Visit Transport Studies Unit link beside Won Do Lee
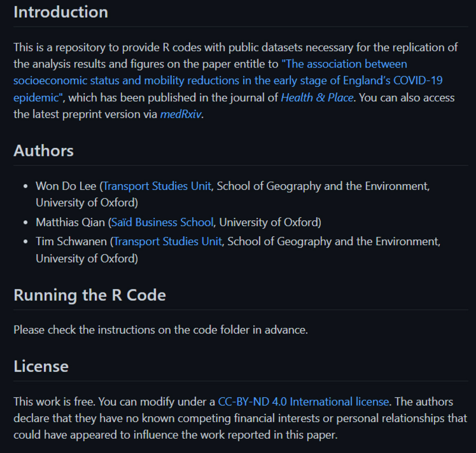 157,186
